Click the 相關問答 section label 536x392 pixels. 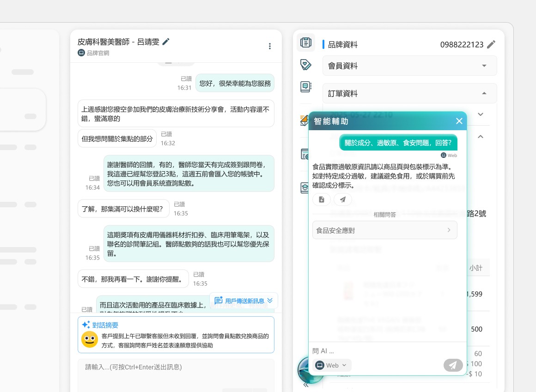tap(384, 214)
